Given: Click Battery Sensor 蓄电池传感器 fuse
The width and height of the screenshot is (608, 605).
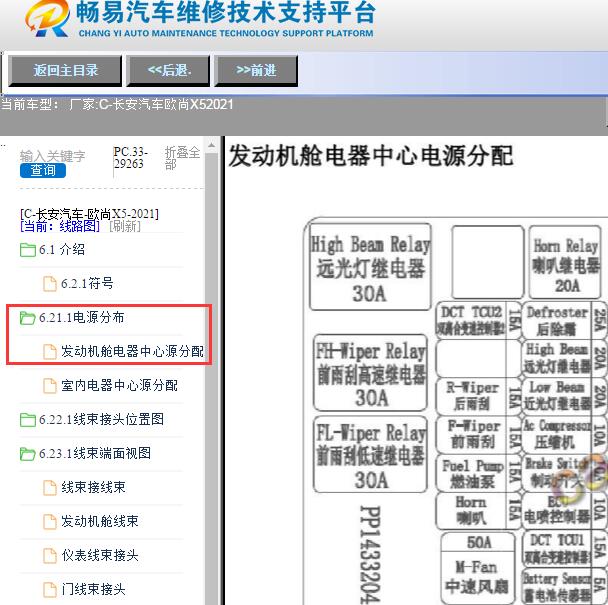Looking at the screenshot, I should tap(565, 586).
